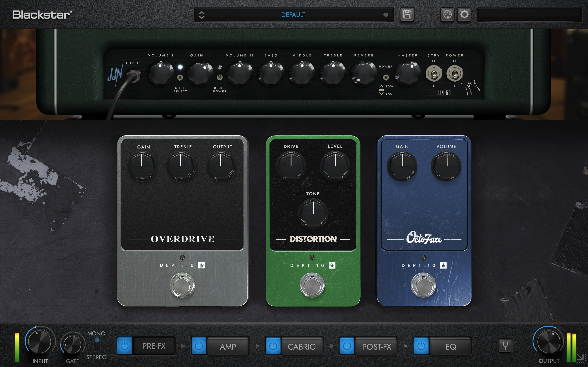This screenshot has width=588, height=367.
Task: Toggle PRE-FX power button
Action: (125, 346)
